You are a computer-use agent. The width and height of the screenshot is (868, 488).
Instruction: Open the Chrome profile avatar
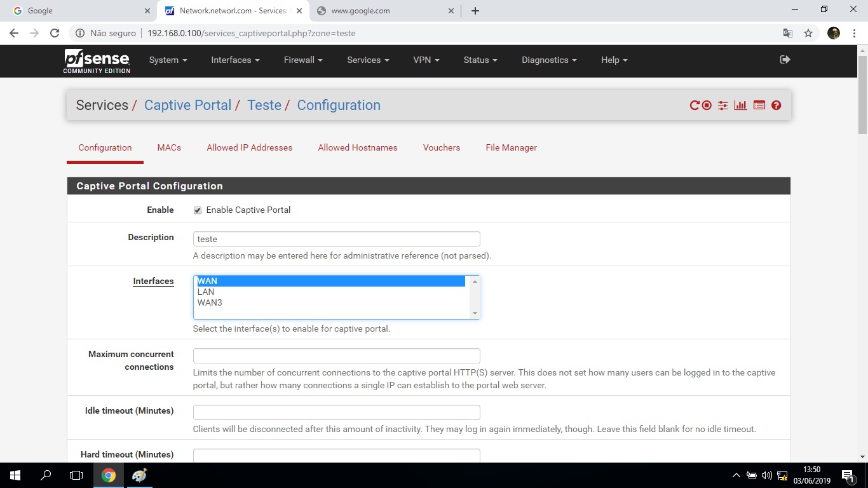[834, 33]
